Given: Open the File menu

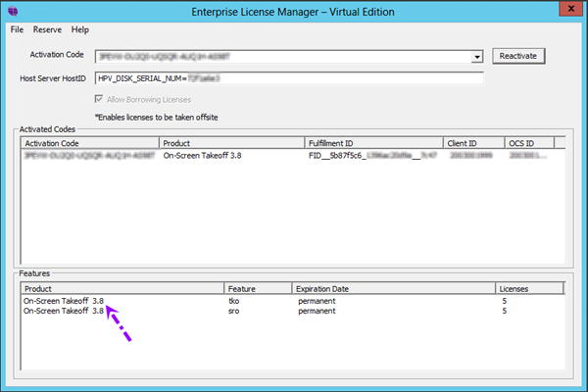Looking at the screenshot, I should [17, 29].
